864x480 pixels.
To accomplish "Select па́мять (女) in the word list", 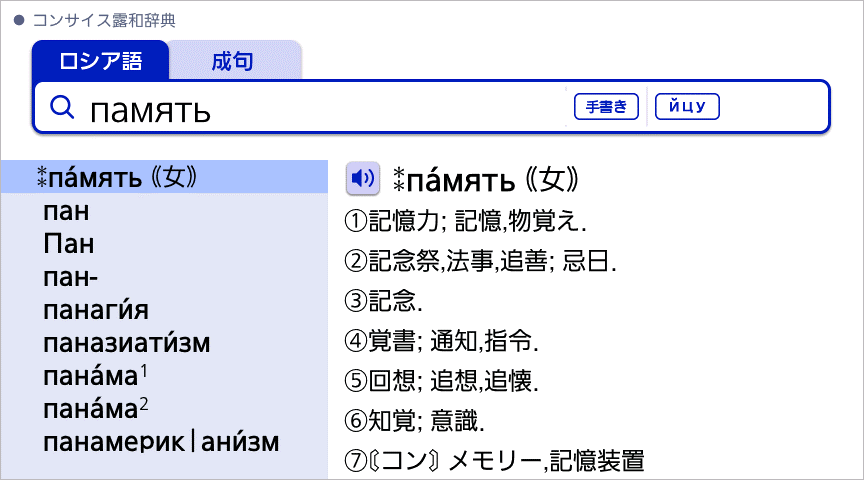I will click(164, 177).
